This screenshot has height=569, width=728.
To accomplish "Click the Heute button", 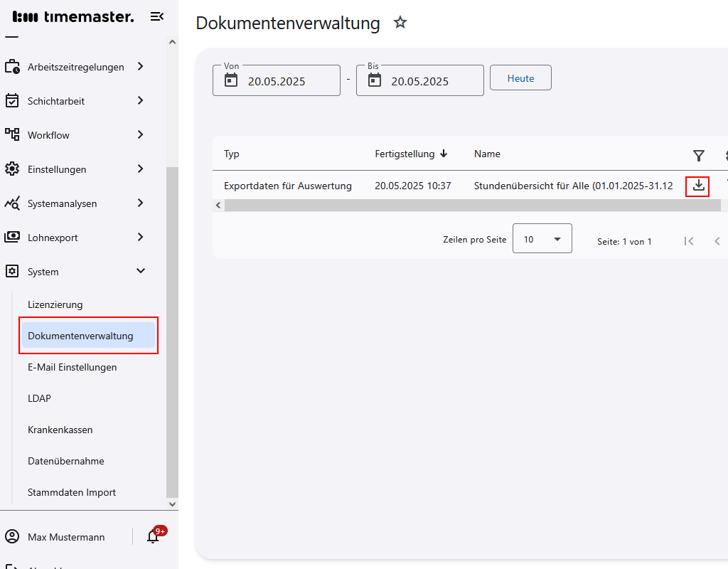I will (x=520, y=78).
